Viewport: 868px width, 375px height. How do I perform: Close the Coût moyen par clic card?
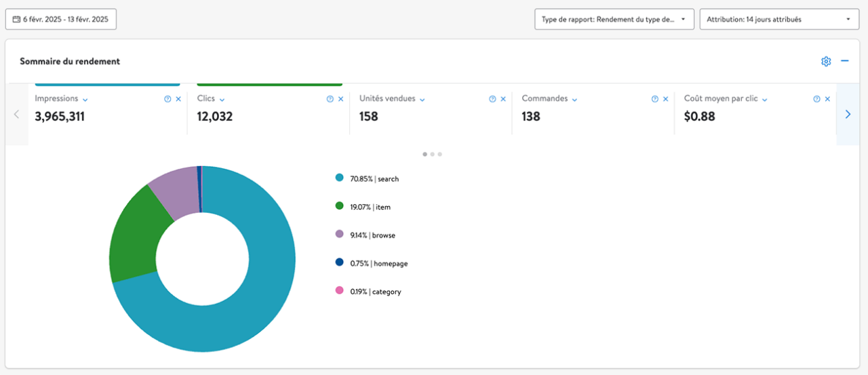coord(827,99)
